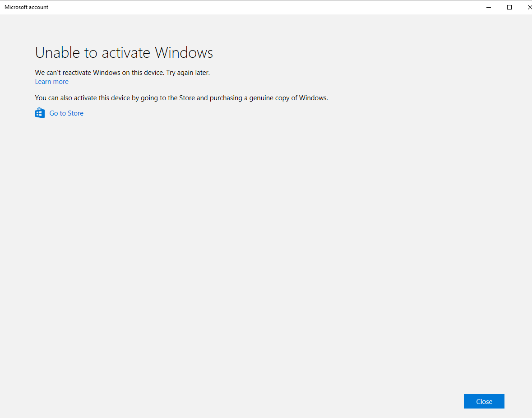The width and height of the screenshot is (532, 418).
Task: Follow the Learn more link
Action: coord(51,82)
